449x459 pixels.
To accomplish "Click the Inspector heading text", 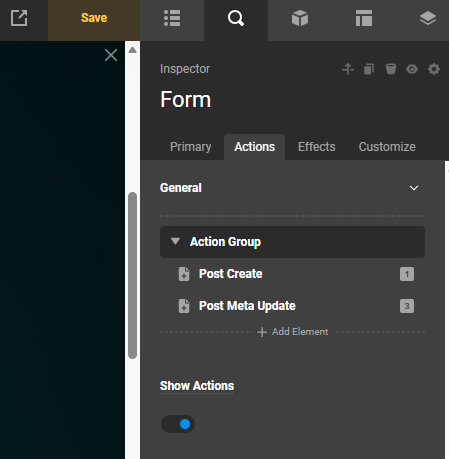I will [x=185, y=69].
